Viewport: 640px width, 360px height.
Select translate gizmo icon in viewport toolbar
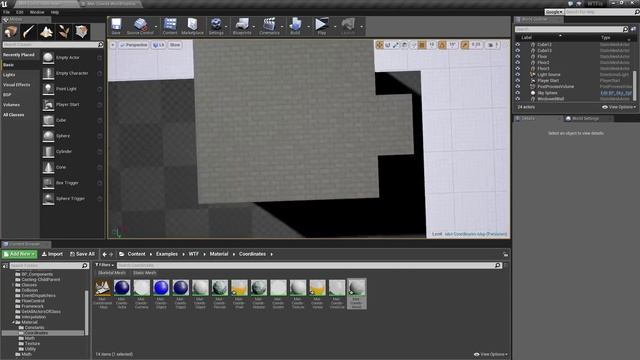380,45
